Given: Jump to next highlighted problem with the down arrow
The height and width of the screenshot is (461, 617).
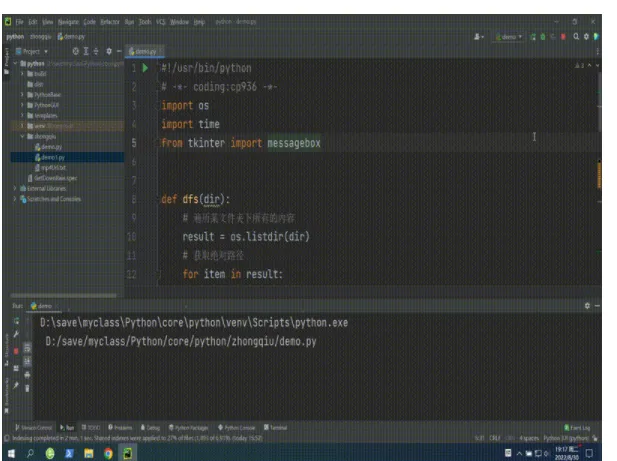Looking at the screenshot, I should 597,65.
